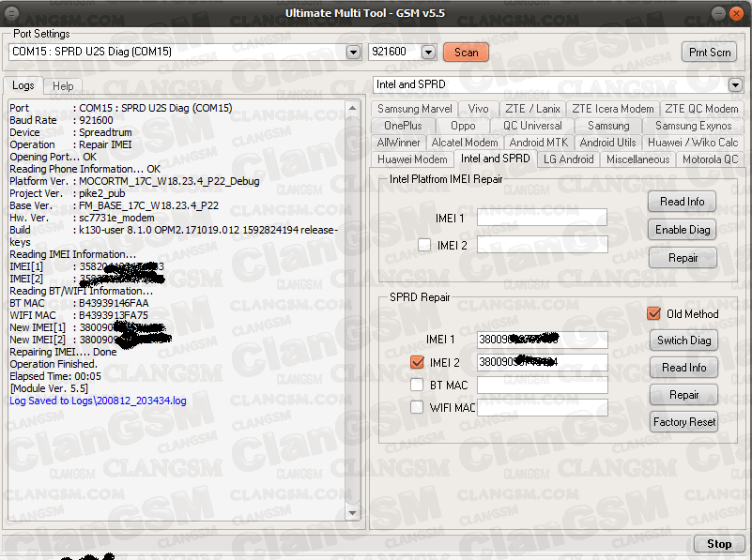Click the Intel IMEI 1 input field
This screenshot has height=560, width=752.
click(542, 218)
